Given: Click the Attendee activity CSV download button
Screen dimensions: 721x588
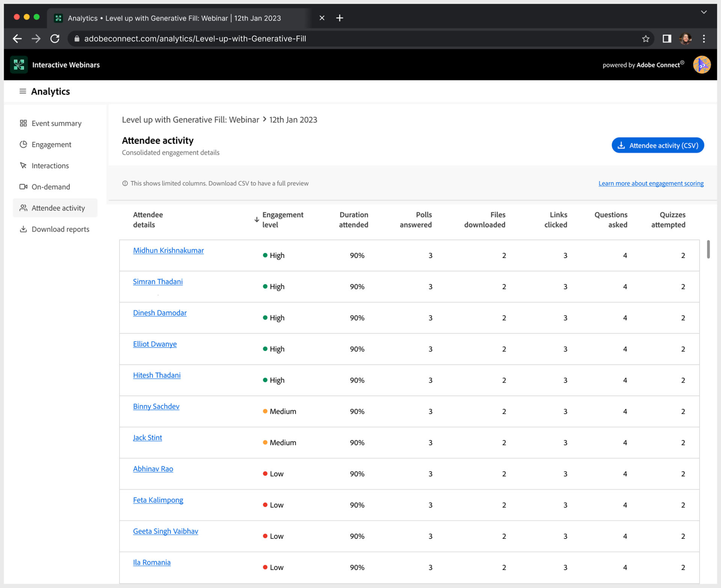Looking at the screenshot, I should [658, 145].
